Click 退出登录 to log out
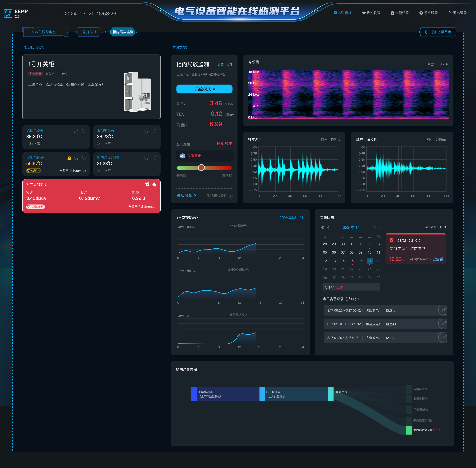The image size is (476, 468). pos(458,13)
